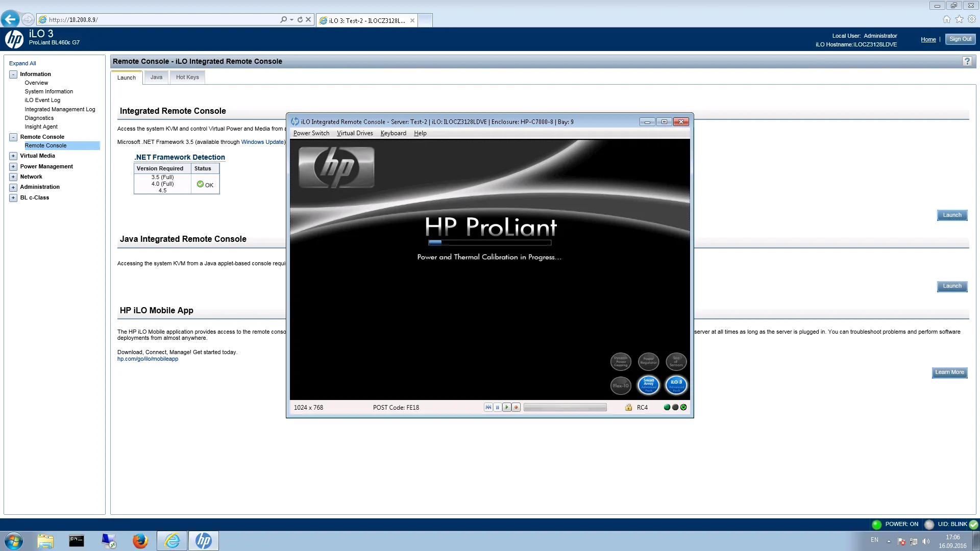Open Firefox from the taskbar

(140, 541)
